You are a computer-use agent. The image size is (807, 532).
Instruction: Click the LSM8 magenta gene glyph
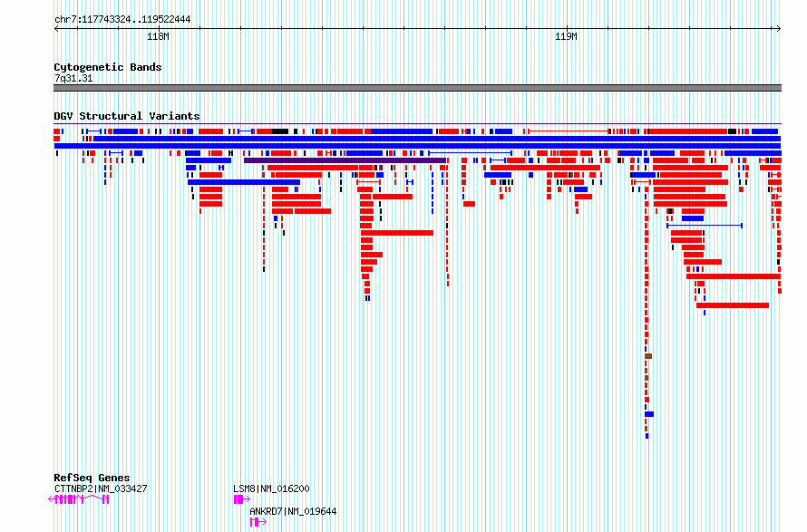click(242, 499)
